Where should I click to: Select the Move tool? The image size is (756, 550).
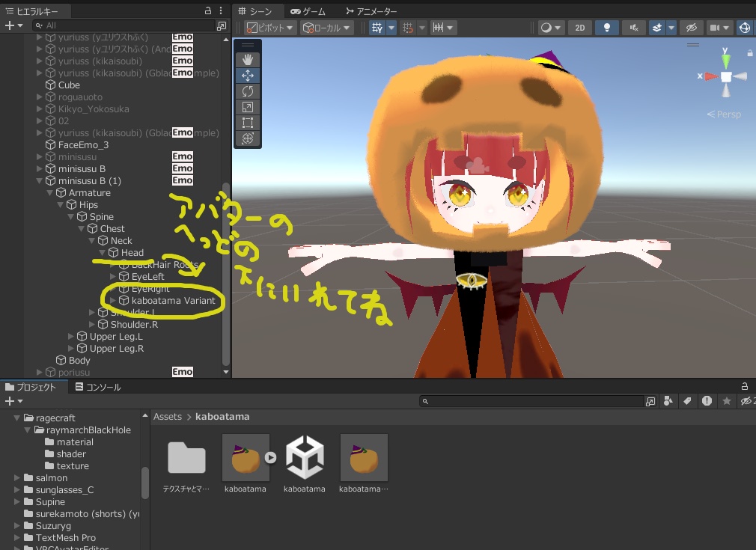tap(247, 76)
